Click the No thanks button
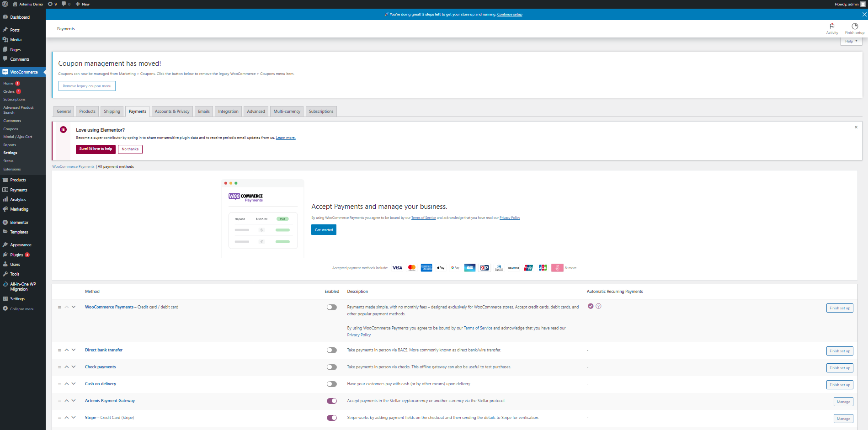Screen dimensions: 868x430 click(130, 149)
